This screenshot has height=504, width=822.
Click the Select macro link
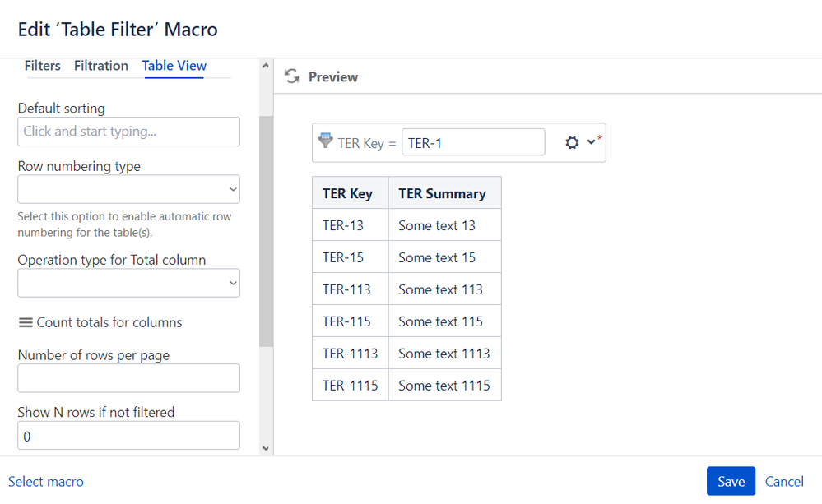click(45, 482)
